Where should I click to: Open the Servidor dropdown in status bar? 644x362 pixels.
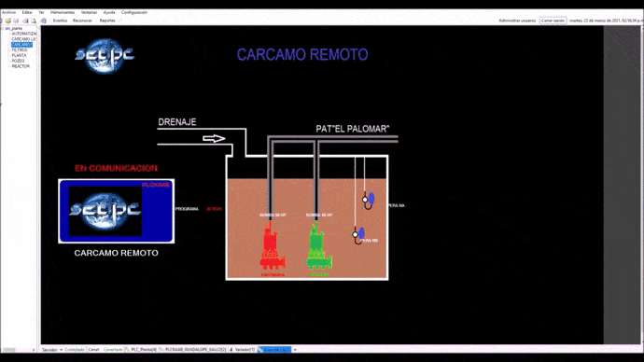pos(61,350)
